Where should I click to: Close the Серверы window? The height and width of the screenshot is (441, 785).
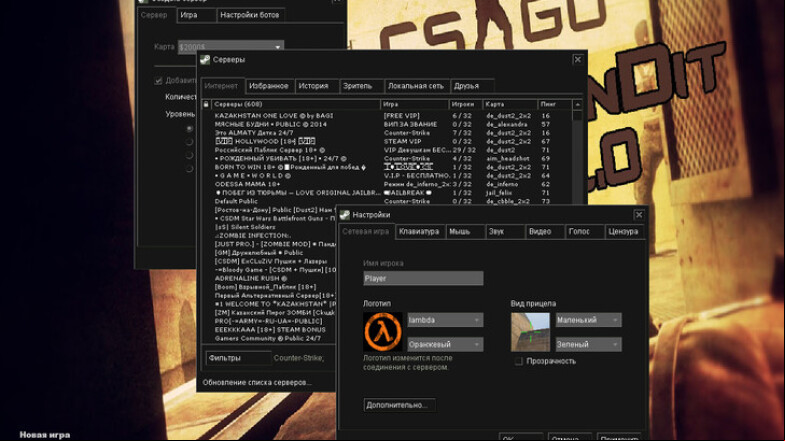(578, 60)
